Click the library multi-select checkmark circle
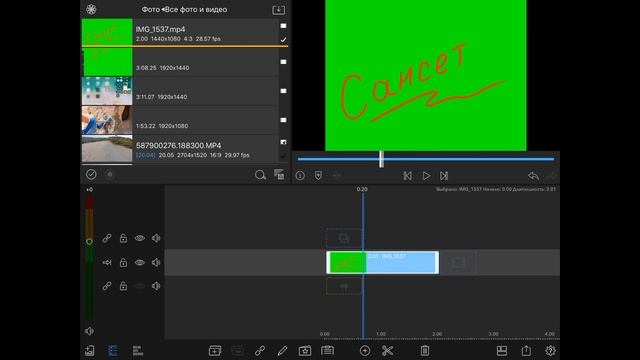 pos(91,174)
